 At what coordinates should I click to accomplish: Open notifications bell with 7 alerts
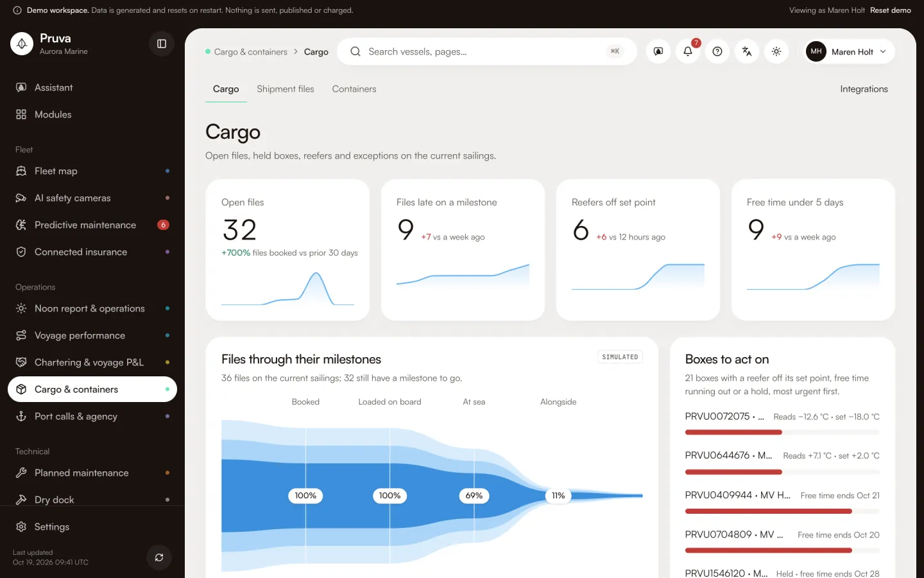[688, 51]
